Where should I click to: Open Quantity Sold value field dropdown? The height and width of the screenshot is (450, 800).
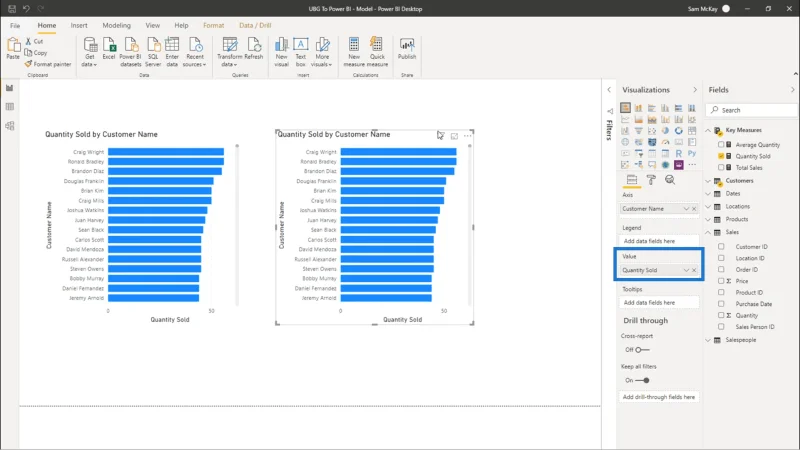click(x=686, y=270)
